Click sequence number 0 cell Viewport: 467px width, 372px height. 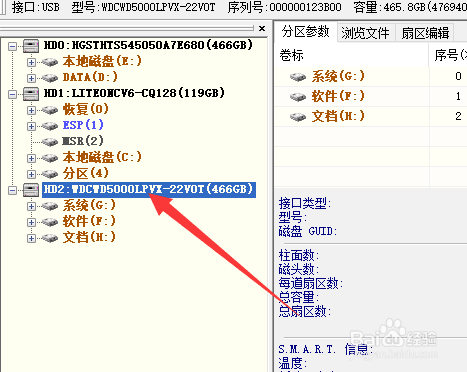pos(458,76)
